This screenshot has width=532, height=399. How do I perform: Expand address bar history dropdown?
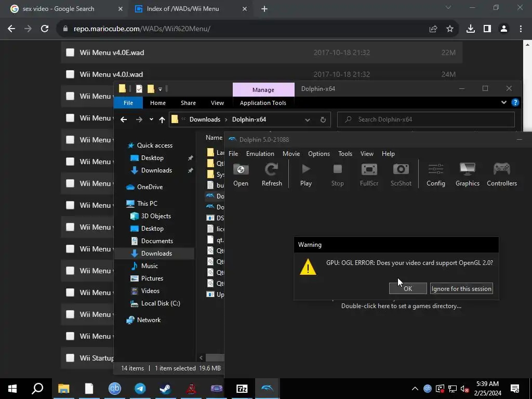click(x=308, y=119)
